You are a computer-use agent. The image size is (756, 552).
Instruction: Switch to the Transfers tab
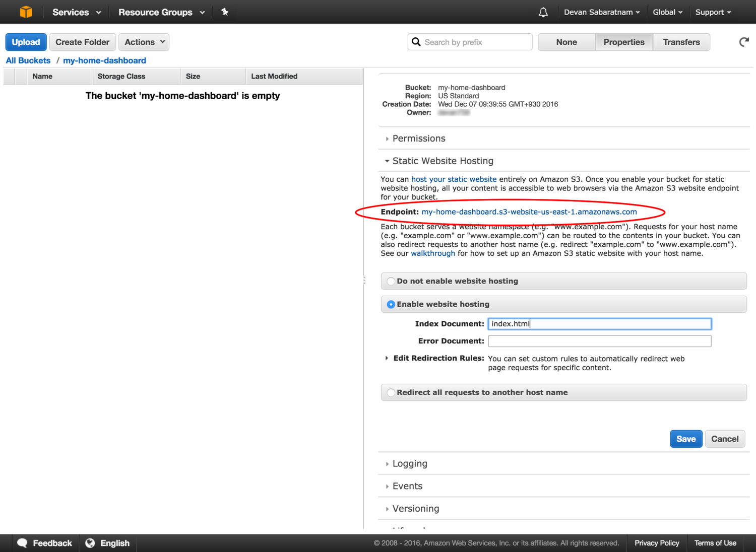(681, 42)
